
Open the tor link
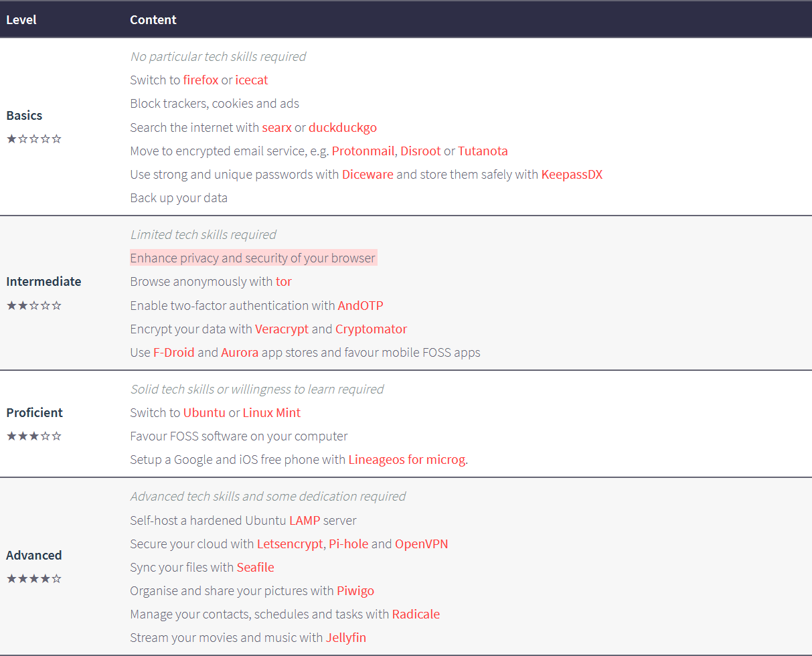284,281
